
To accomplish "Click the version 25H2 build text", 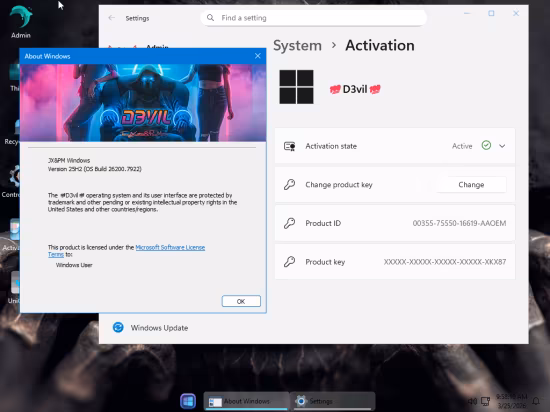I will [95, 169].
